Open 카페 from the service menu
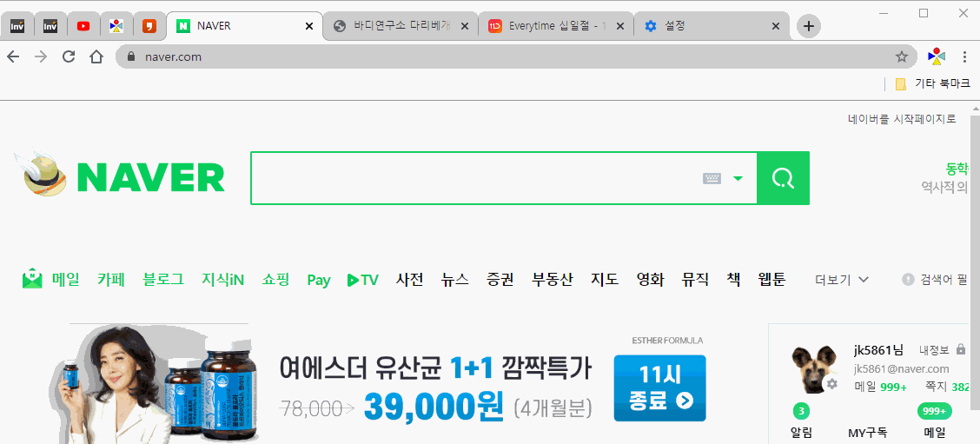This screenshot has height=444, width=980. coord(111,280)
